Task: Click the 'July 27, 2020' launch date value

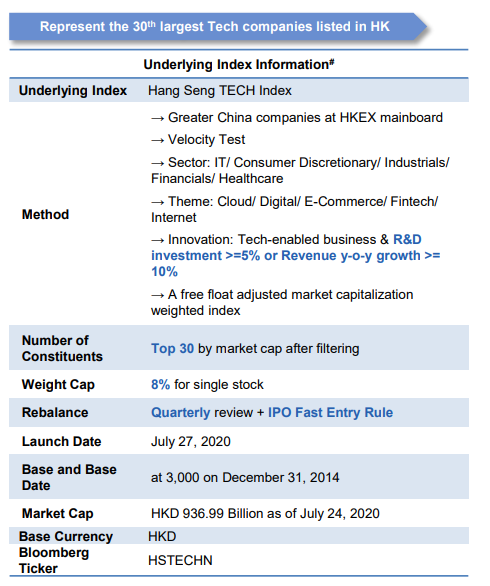Action: 191,441
